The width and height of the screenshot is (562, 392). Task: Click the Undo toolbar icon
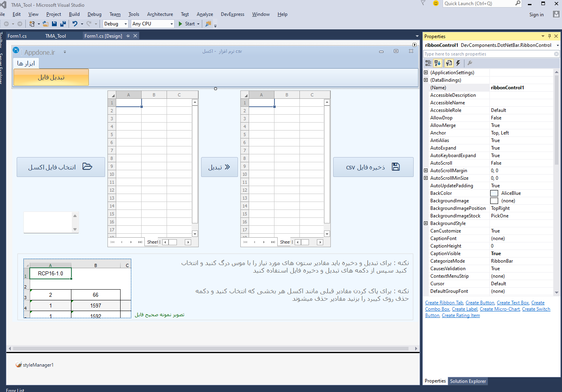(x=75, y=24)
